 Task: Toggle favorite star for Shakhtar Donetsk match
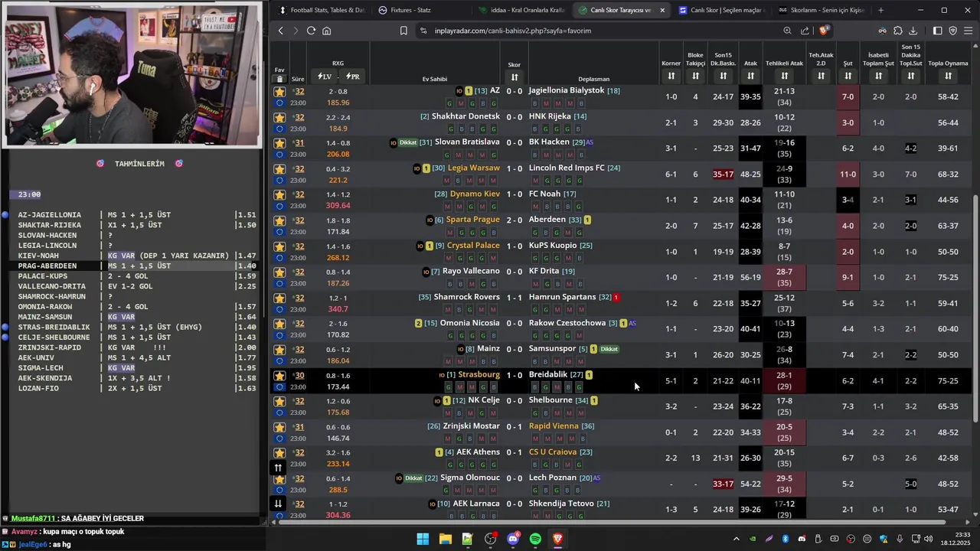pyautogui.click(x=279, y=117)
